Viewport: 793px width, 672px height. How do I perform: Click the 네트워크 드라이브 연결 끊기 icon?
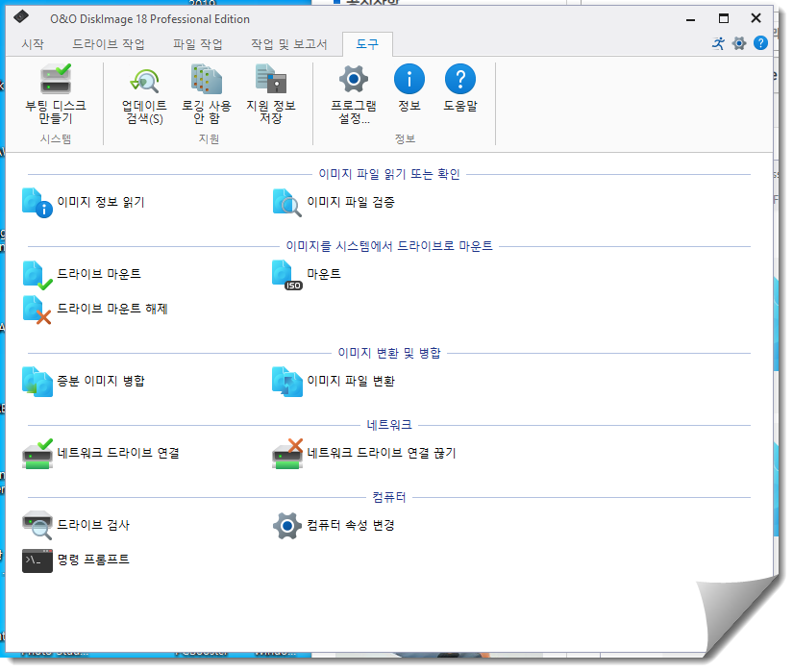[286, 454]
